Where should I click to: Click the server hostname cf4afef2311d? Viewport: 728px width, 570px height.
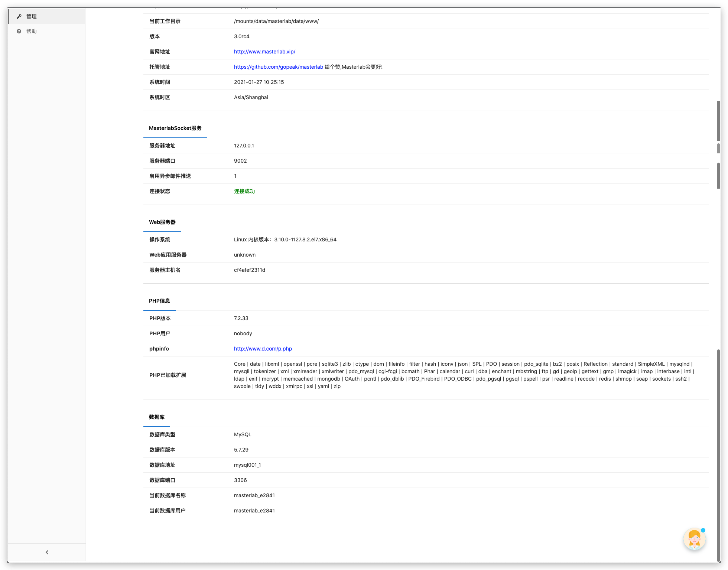(249, 270)
